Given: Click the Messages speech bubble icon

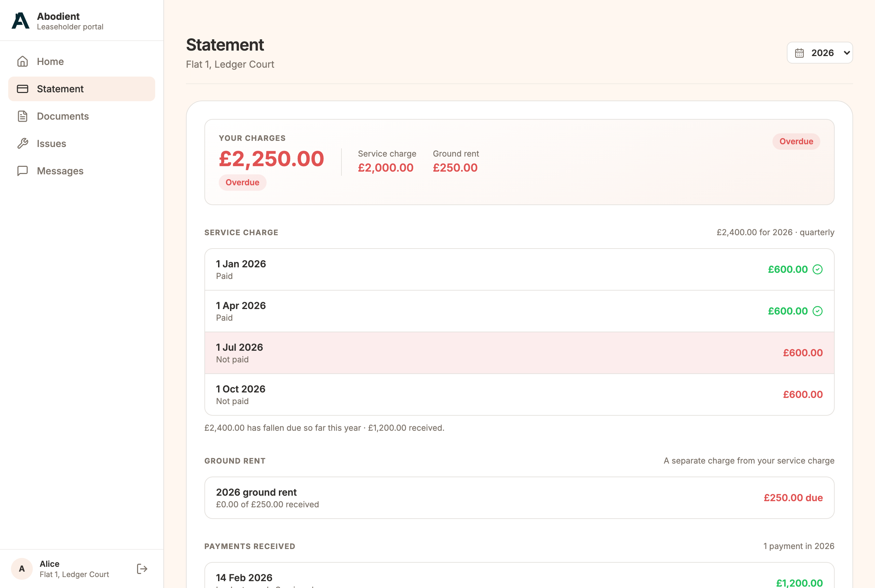Looking at the screenshot, I should point(23,171).
